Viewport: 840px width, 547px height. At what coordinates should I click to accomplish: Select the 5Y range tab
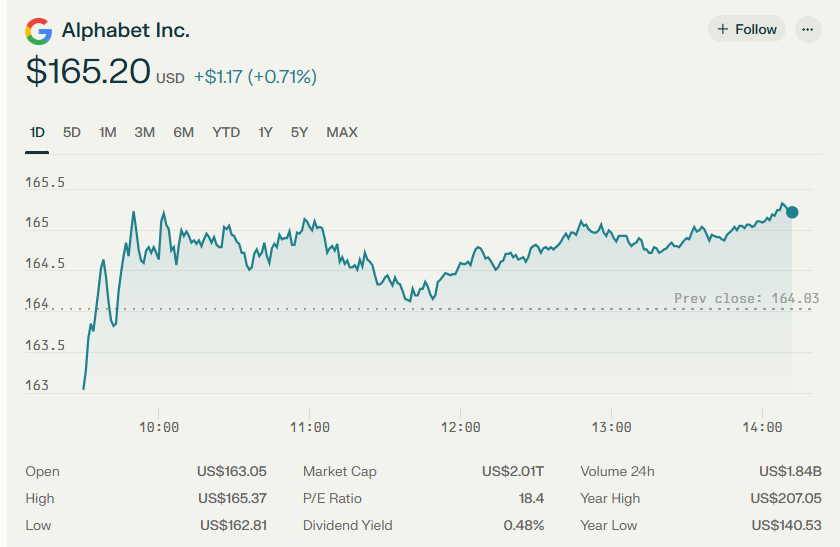(x=299, y=132)
